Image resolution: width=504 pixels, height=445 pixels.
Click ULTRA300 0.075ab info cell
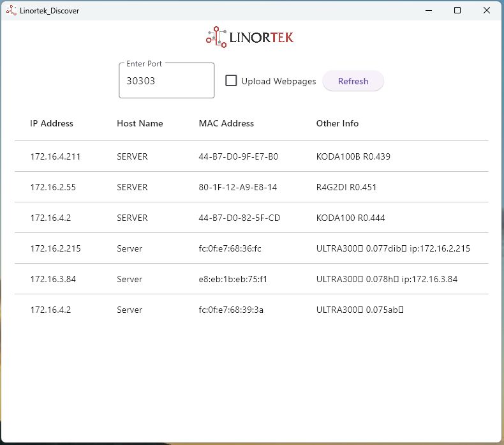coord(360,310)
